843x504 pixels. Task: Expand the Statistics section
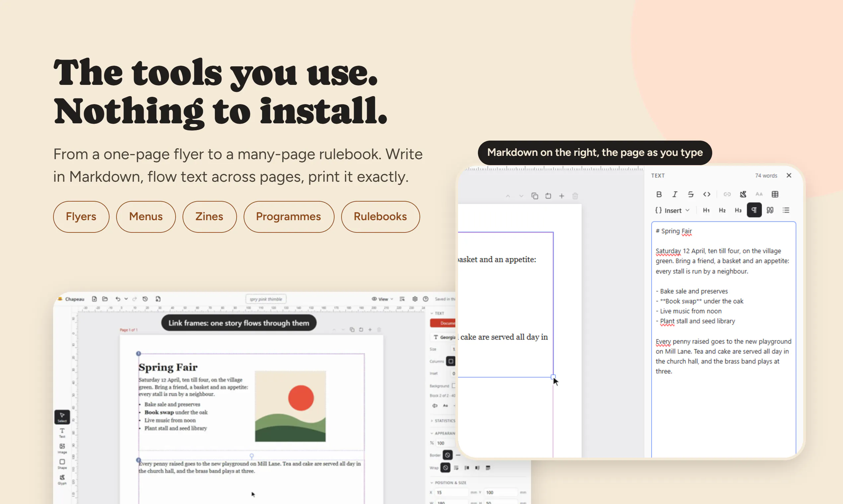pos(443,420)
